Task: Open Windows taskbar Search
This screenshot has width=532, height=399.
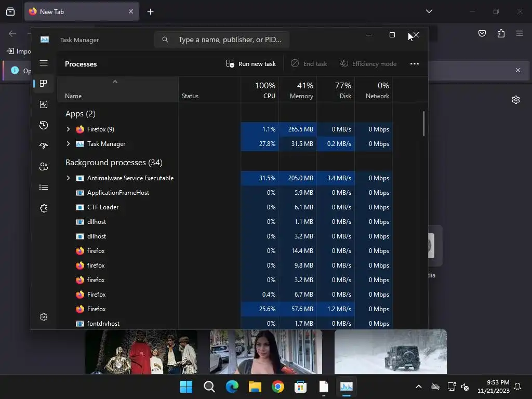Action: pyautogui.click(x=209, y=387)
